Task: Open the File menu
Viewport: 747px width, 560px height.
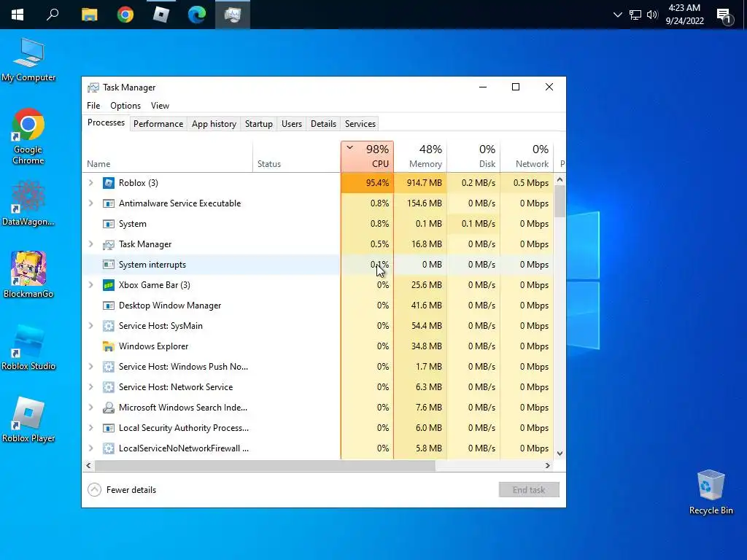Action: pos(93,106)
